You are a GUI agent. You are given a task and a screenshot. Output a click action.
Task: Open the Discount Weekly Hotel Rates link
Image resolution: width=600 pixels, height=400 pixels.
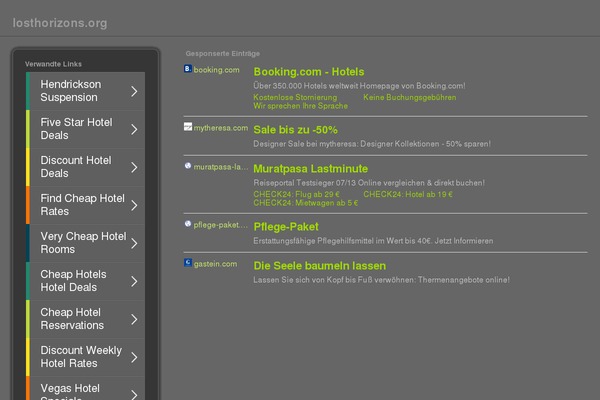click(85, 357)
